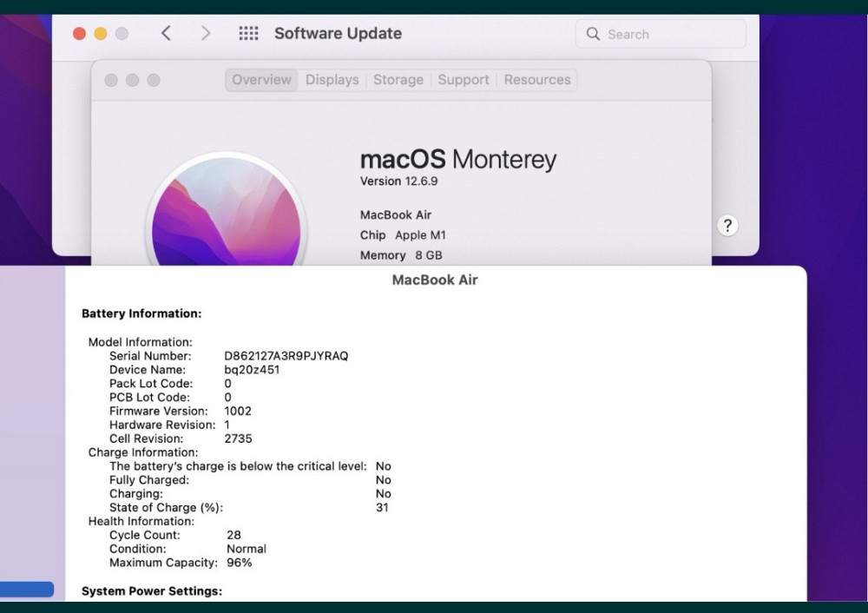
Task: Click the Software Update title bar text
Action: [x=338, y=33]
